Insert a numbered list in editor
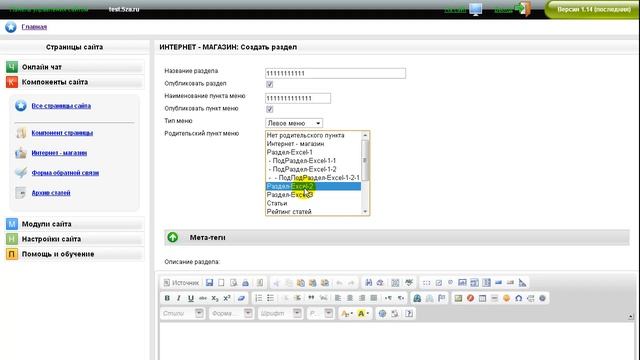The width and height of the screenshot is (640, 360). [258, 298]
